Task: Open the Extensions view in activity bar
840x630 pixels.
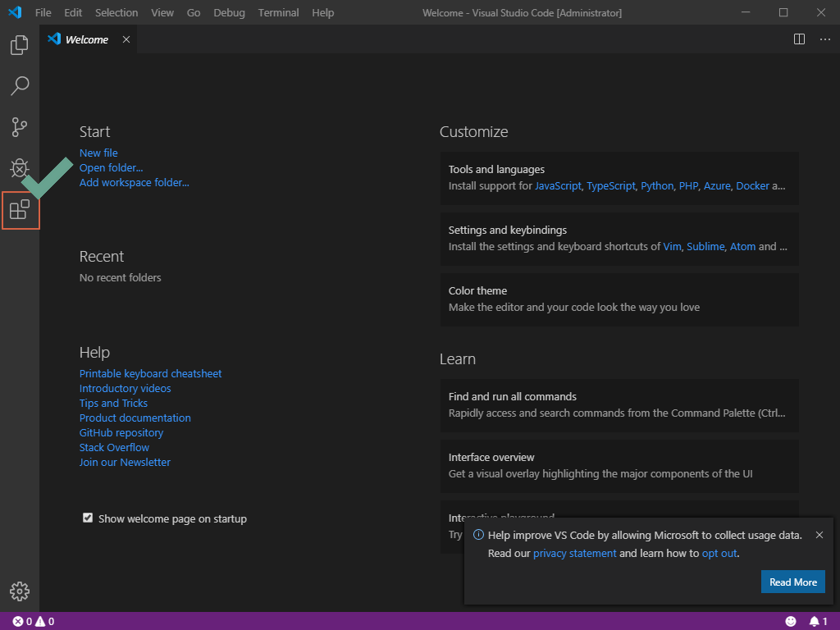Action: tap(20, 209)
